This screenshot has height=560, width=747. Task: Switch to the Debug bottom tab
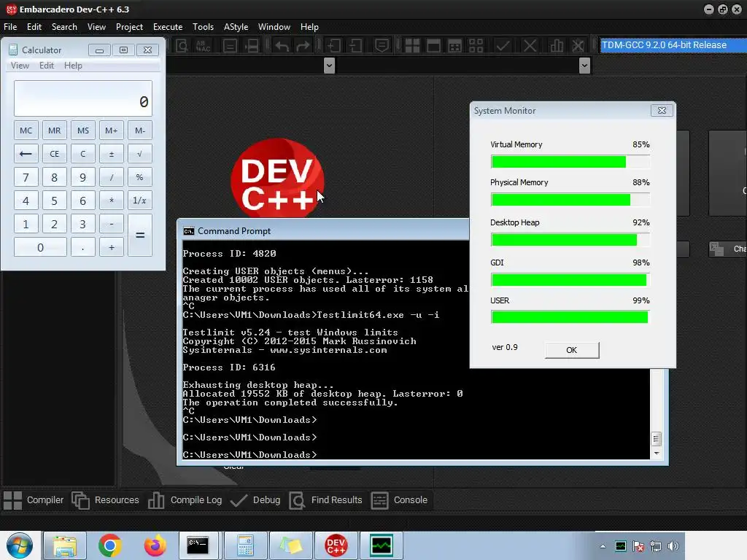coord(255,500)
